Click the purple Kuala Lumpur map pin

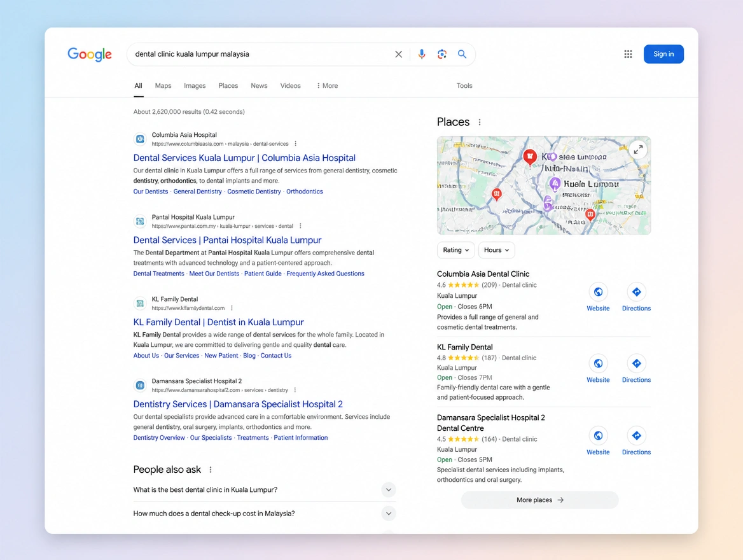point(555,184)
